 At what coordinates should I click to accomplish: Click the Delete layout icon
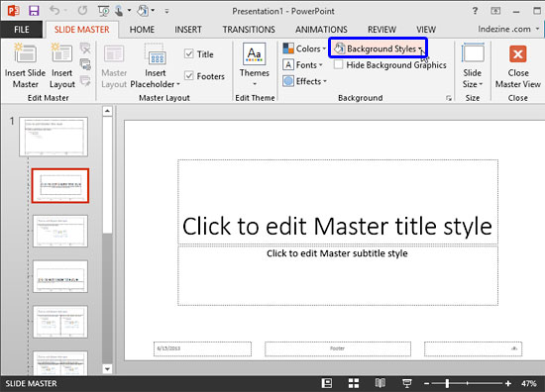85,49
